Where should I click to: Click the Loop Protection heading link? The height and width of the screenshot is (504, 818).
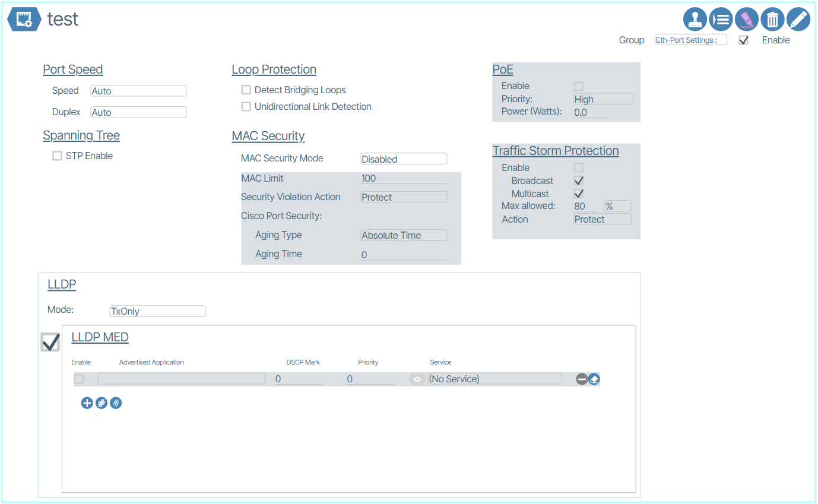click(274, 69)
